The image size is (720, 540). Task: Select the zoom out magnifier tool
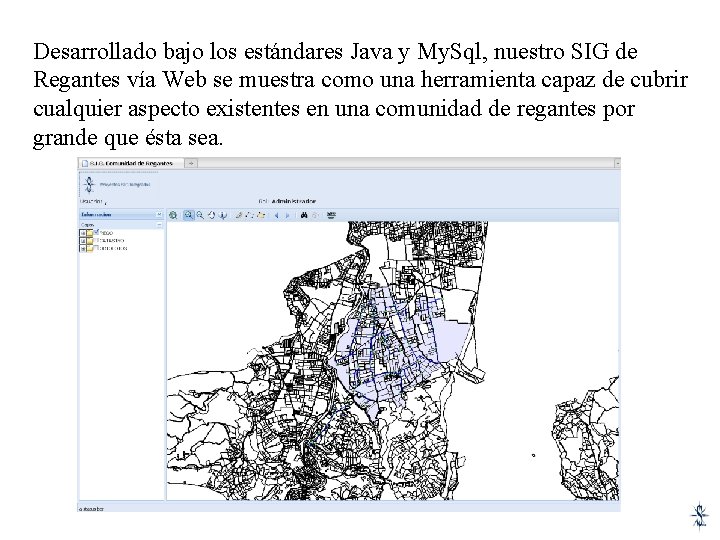(x=200, y=215)
